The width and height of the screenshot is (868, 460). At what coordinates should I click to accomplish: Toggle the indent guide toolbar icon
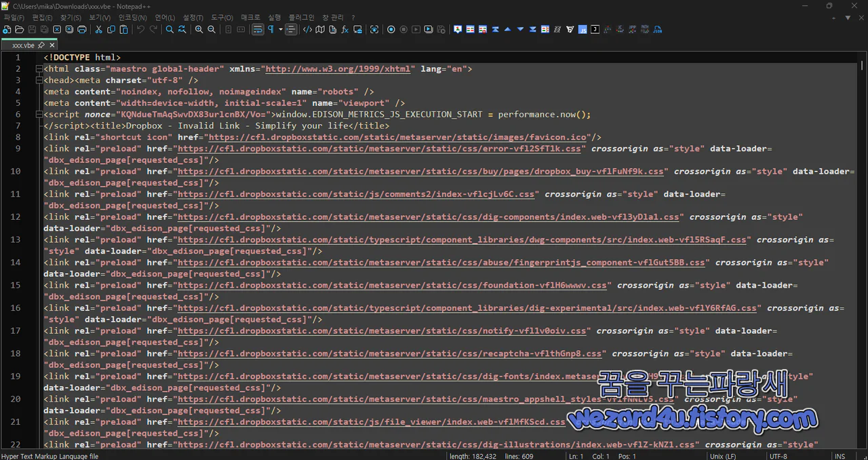tap(291, 30)
